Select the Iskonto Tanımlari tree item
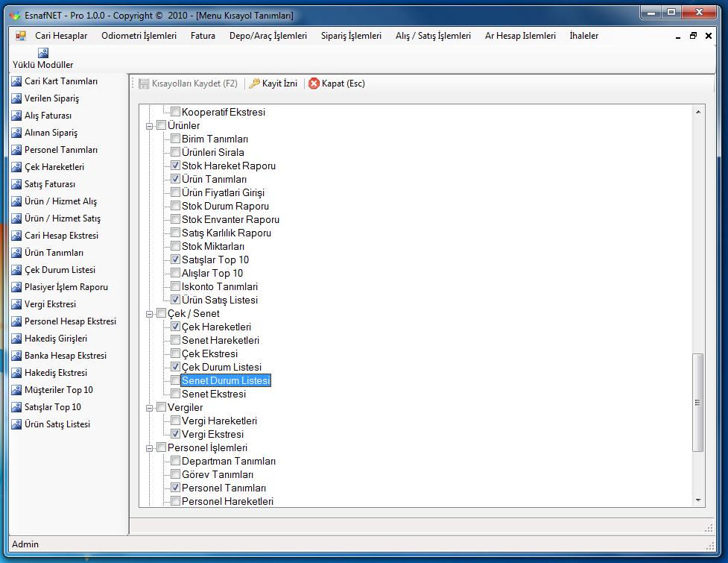Screen dimensions: 728x563 pyautogui.click(x=220, y=286)
